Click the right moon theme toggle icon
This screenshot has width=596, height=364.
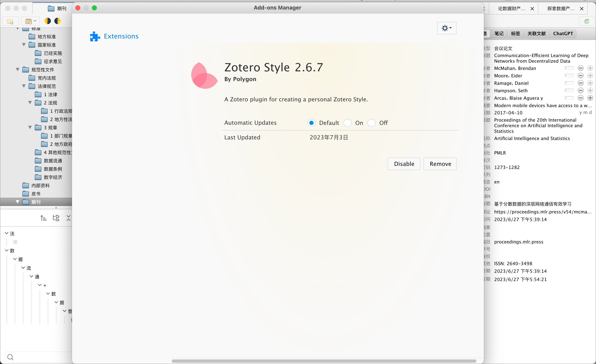[x=57, y=21]
